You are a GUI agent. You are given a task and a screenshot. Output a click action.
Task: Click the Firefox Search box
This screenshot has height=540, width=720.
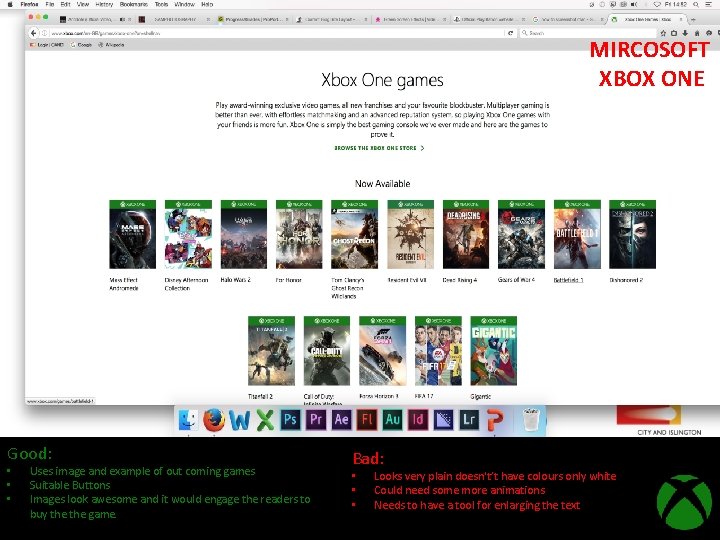point(589,33)
